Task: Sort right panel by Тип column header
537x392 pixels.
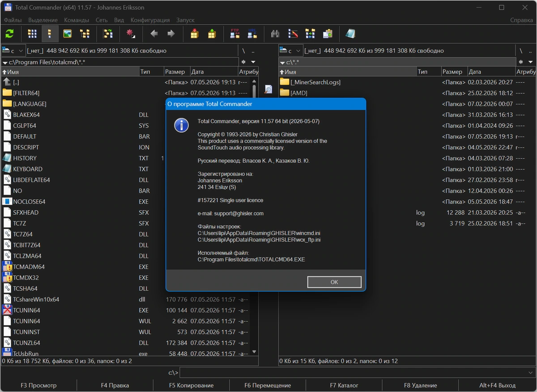Action: [428, 72]
